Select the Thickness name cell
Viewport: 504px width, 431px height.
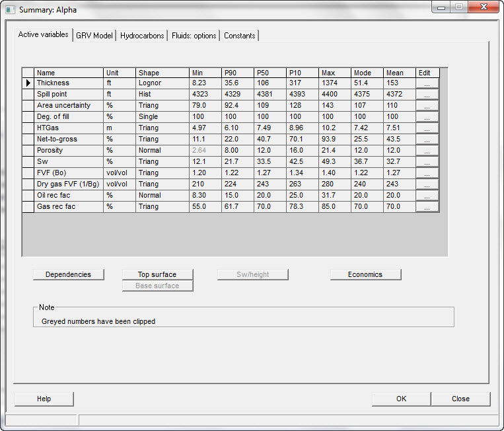point(69,83)
